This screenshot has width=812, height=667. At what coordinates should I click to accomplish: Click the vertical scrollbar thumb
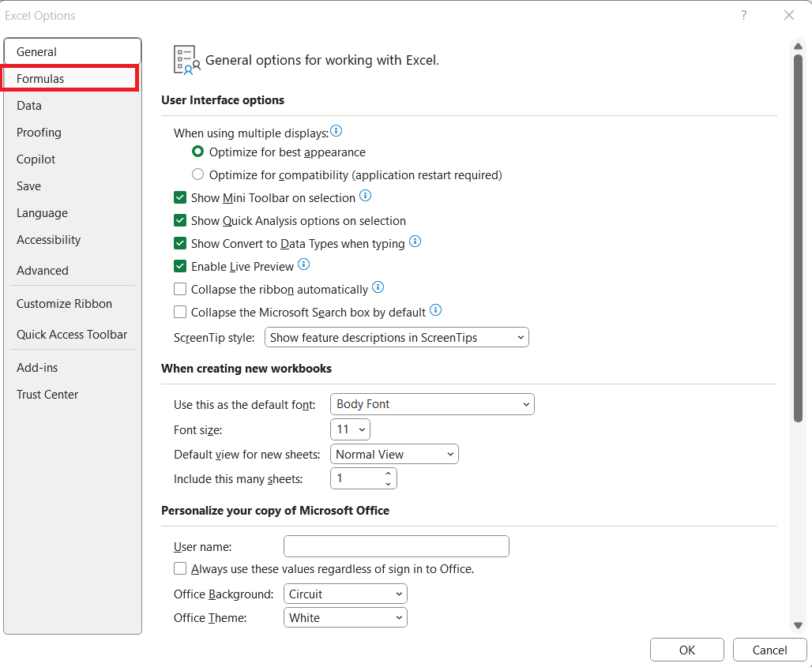point(798,238)
